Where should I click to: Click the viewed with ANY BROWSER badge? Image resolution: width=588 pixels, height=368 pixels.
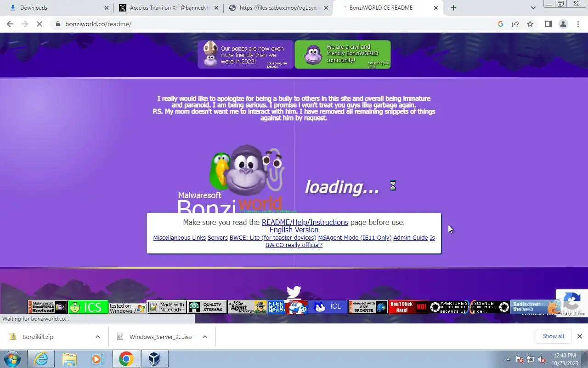click(368, 307)
